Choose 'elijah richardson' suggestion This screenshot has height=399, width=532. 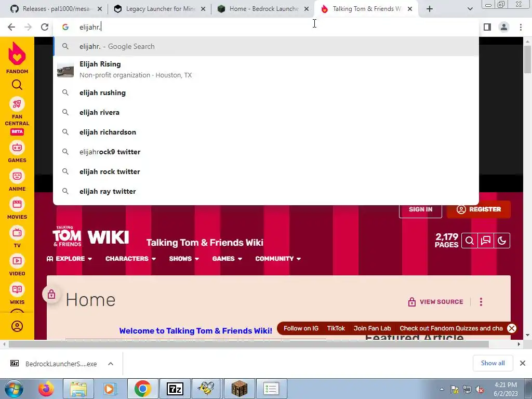pyautogui.click(x=265, y=132)
